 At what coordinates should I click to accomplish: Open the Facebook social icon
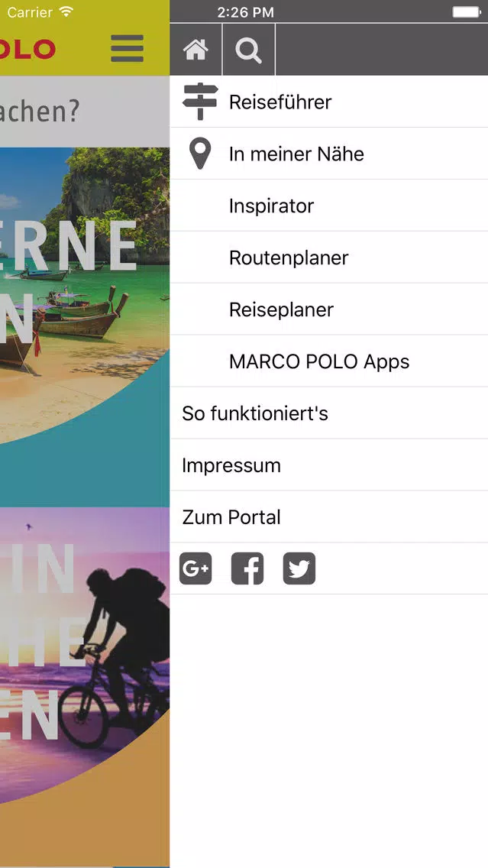[x=247, y=568]
